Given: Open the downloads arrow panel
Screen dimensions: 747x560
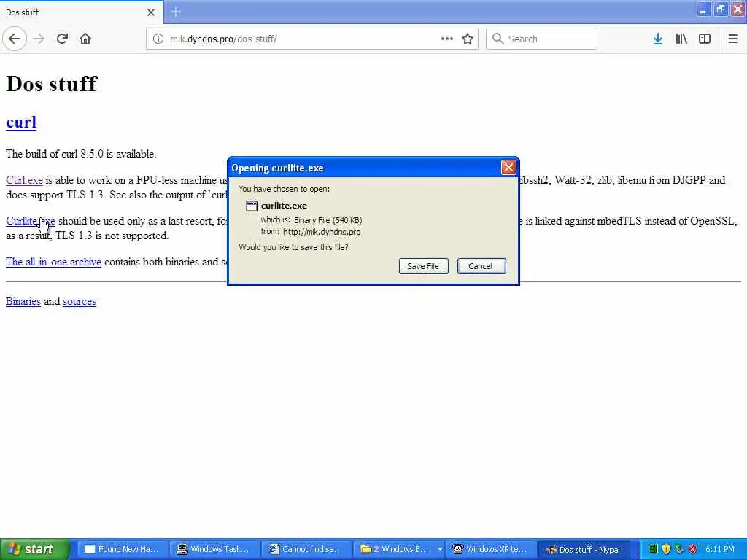Looking at the screenshot, I should click(x=658, y=39).
